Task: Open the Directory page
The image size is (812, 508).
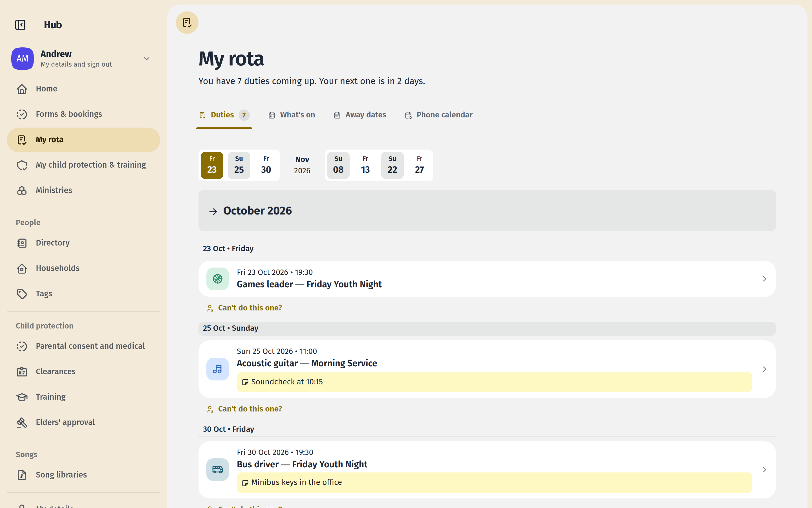Action: coord(83,243)
